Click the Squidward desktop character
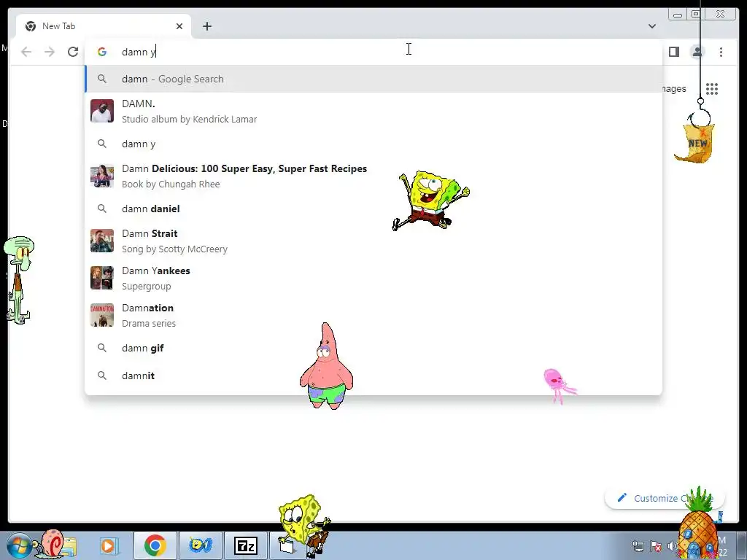Screen dimensions: 747x560 point(18,280)
